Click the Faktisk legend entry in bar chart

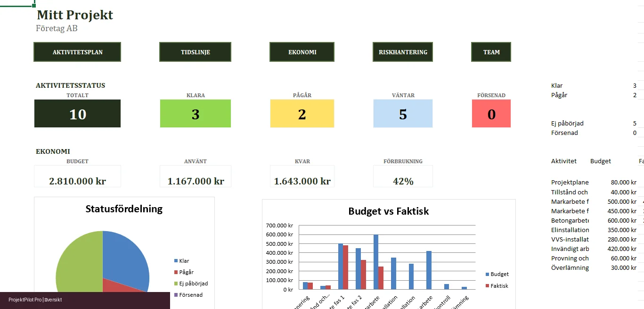497,286
